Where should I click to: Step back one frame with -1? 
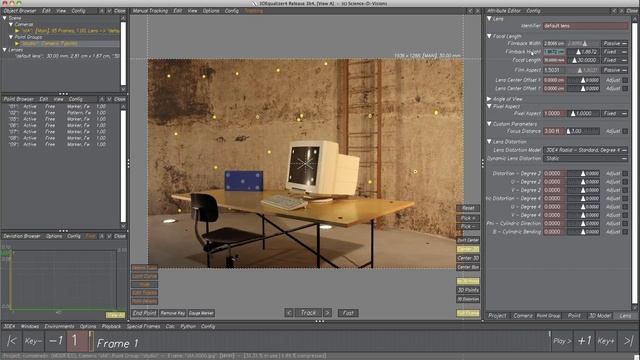[x=56, y=341]
